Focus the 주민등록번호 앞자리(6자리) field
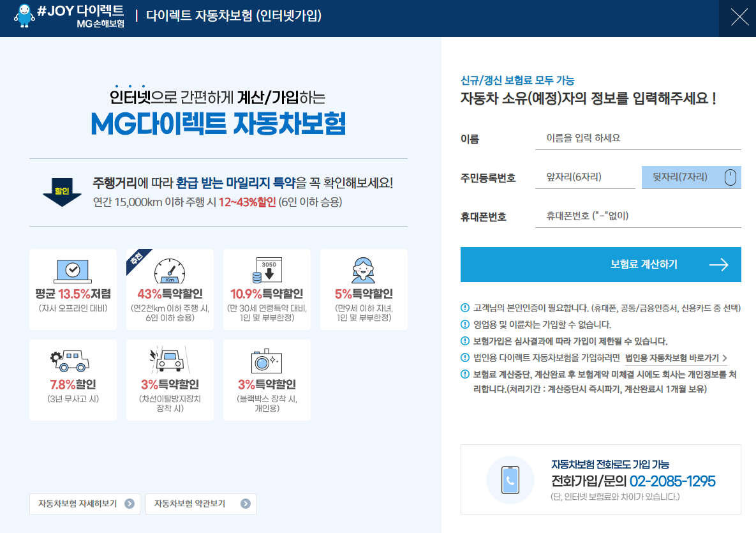 tap(585, 177)
